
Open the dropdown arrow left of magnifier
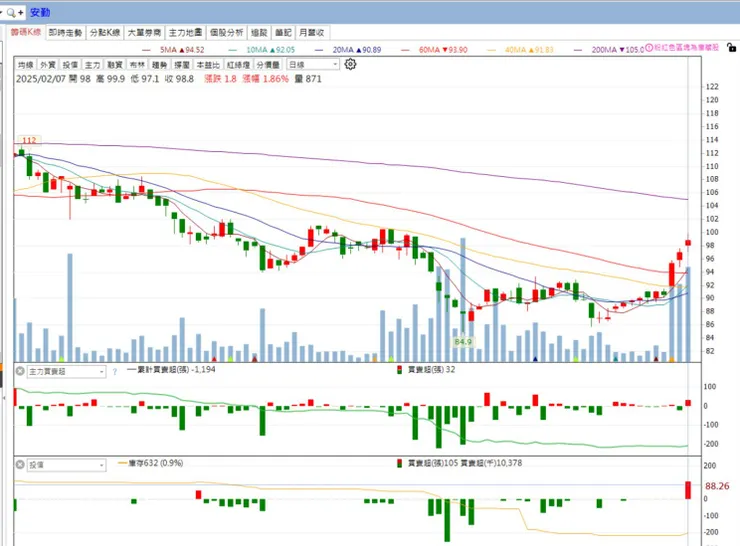(2, 13)
